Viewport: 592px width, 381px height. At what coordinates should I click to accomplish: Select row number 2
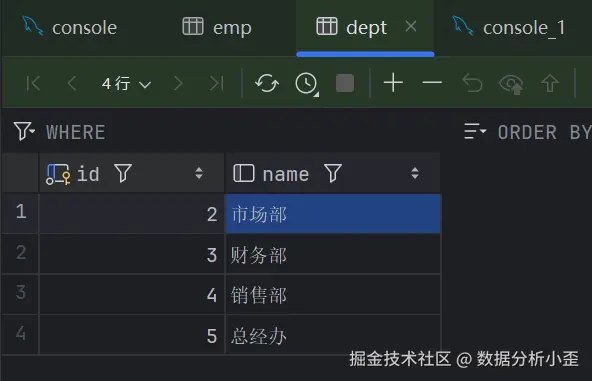tap(21, 253)
